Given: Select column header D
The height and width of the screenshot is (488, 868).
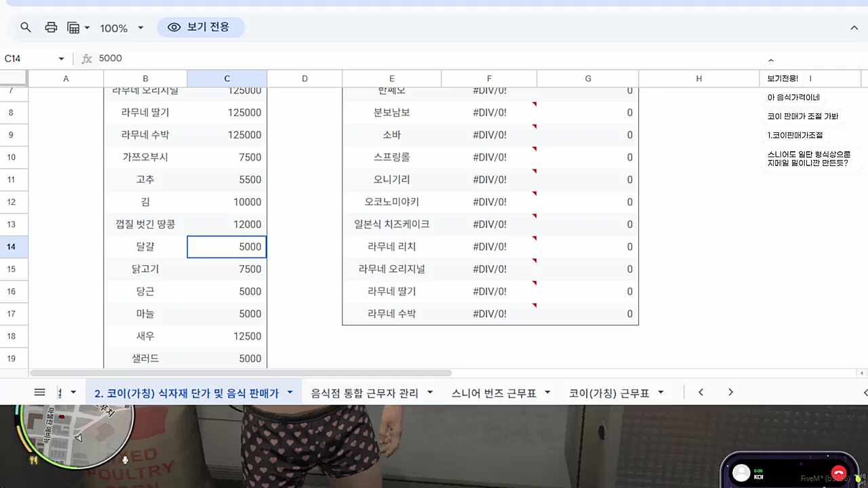Looking at the screenshot, I should [304, 79].
